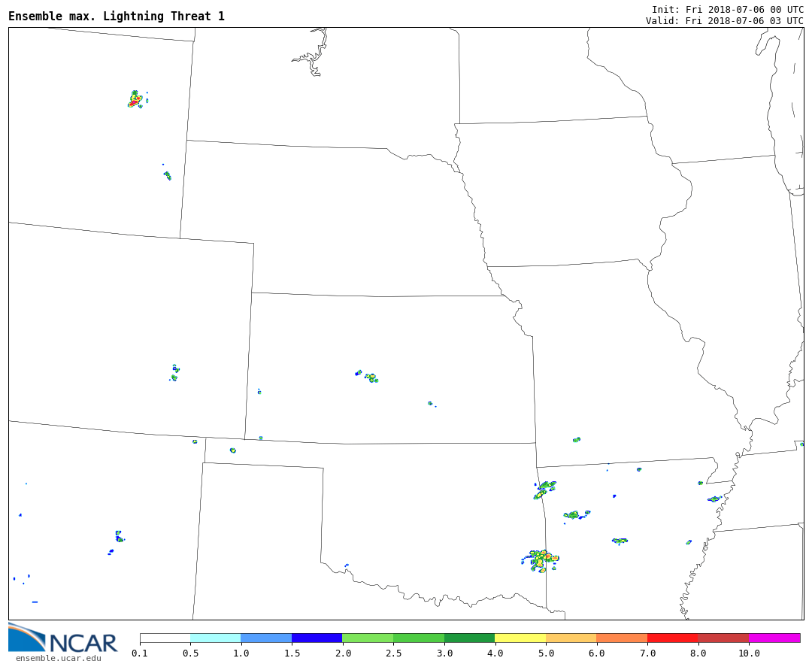Click the 10.0 label on the color scale
The width and height of the screenshot is (812, 667).
[748, 653]
